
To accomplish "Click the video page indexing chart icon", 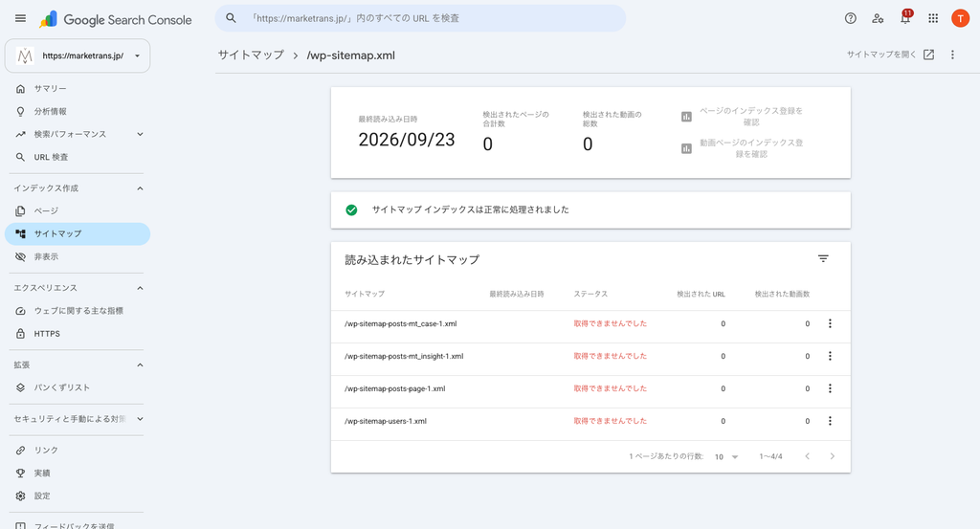I will (686, 148).
